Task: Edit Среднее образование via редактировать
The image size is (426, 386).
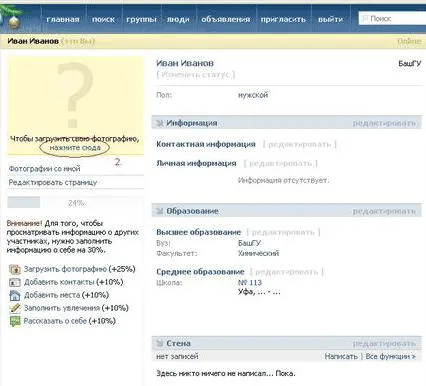Action: coord(286,272)
